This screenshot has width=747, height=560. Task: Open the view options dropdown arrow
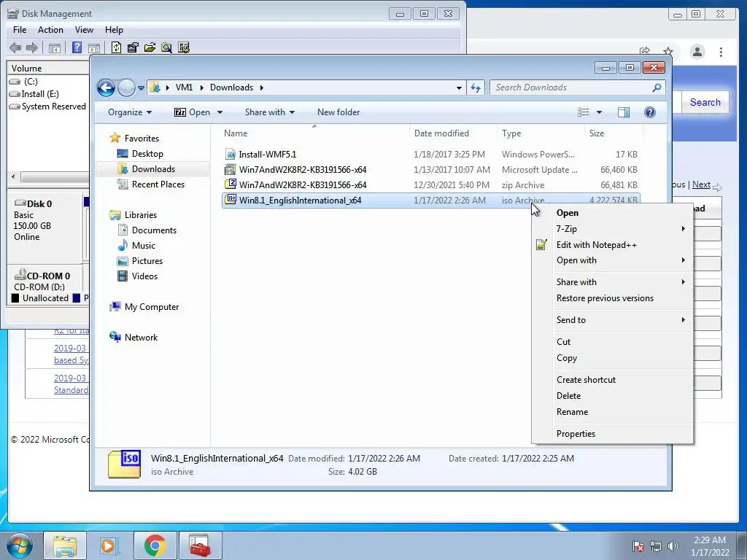tap(600, 112)
